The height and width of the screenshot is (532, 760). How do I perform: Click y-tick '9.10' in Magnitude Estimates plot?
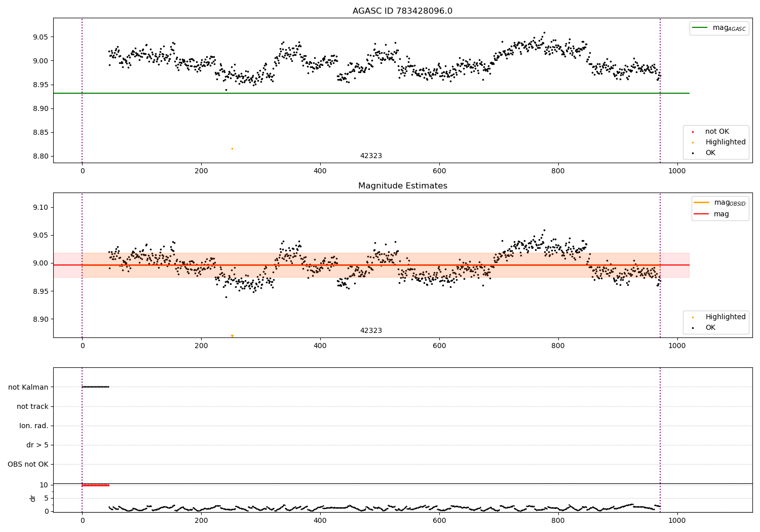(41, 208)
